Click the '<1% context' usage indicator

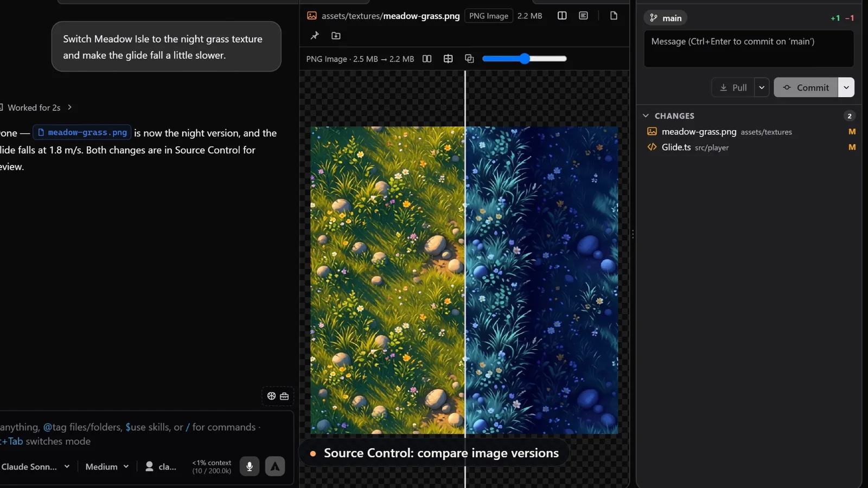pos(212,466)
